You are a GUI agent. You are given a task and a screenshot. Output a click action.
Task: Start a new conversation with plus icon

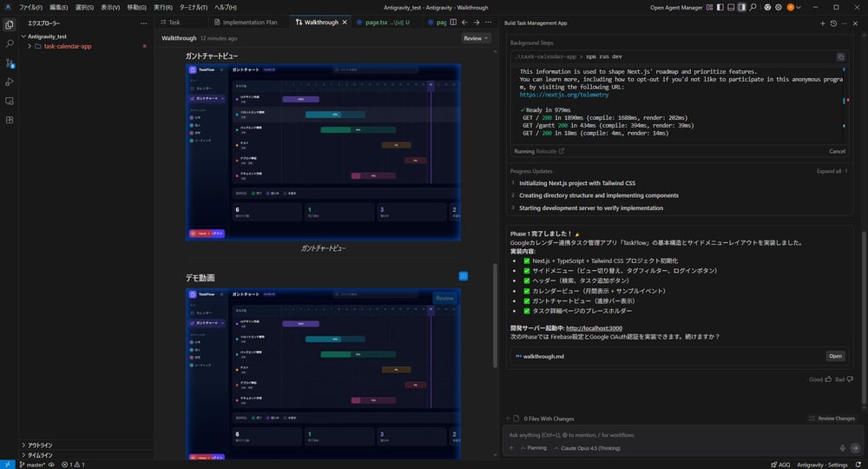[x=823, y=23]
